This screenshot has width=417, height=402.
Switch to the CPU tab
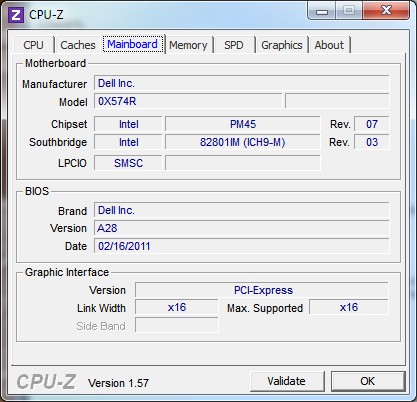click(x=33, y=45)
